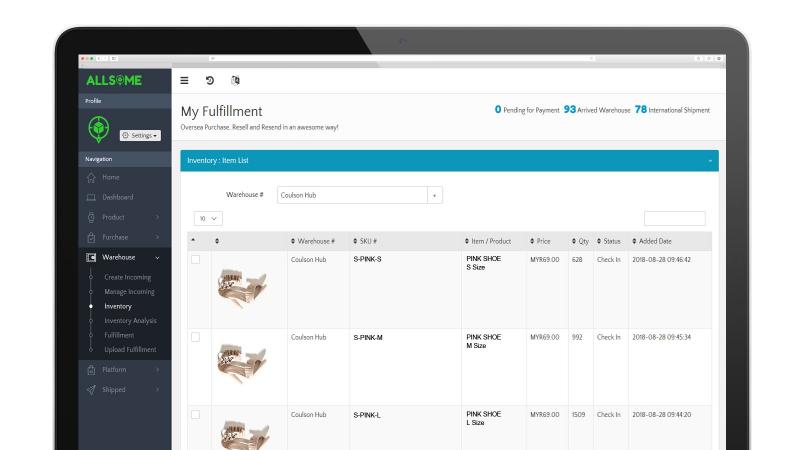Click the history refresh icon in toolbar
Screen dimensions: 800x450
point(210,81)
